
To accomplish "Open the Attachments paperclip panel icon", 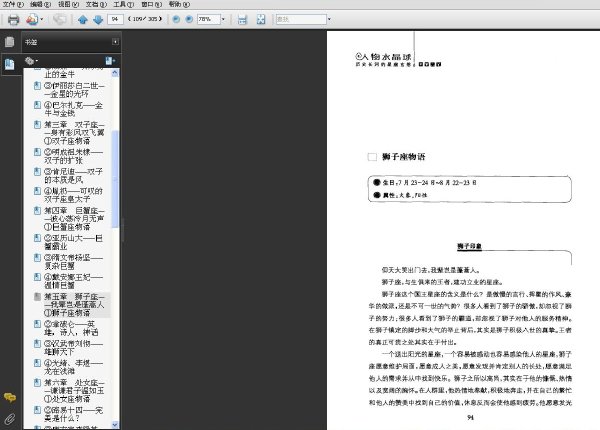I will (10, 419).
